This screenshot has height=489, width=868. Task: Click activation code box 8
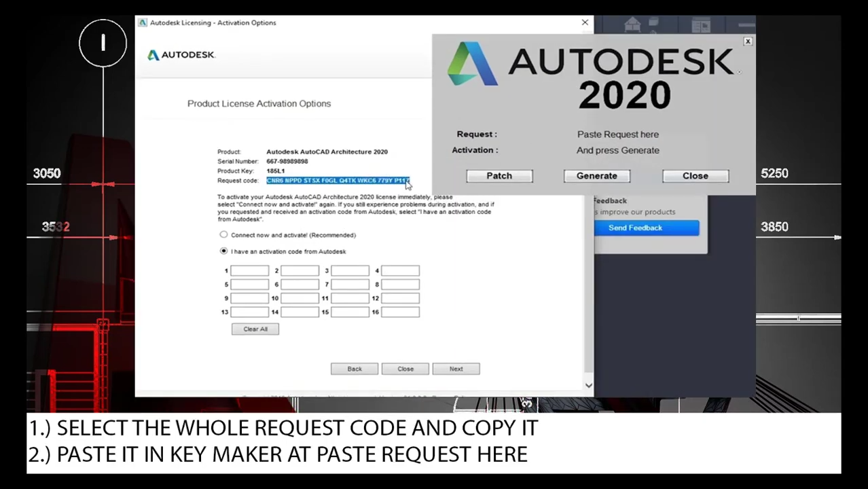pyautogui.click(x=400, y=285)
